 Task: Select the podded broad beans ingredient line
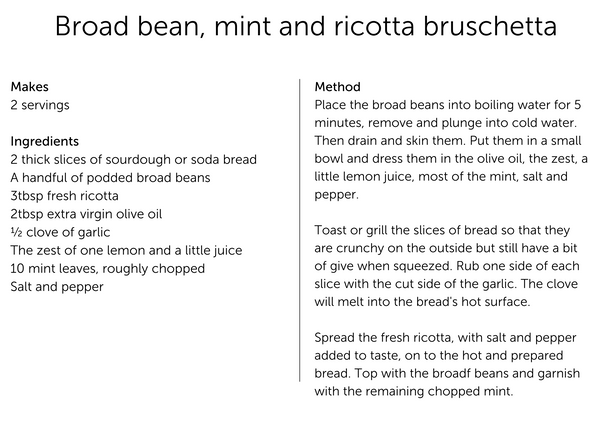(x=110, y=177)
